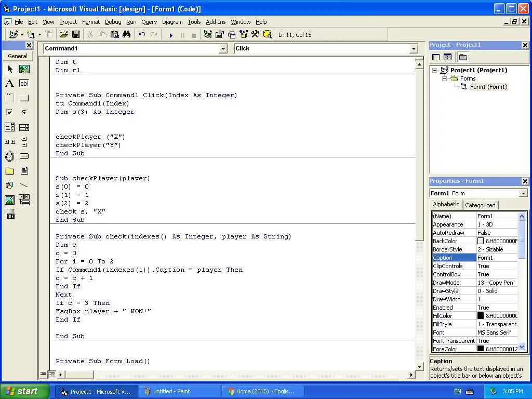Open the Object Browser toolbar icon
Screen dimensions: 532x399
[x=244, y=35]
